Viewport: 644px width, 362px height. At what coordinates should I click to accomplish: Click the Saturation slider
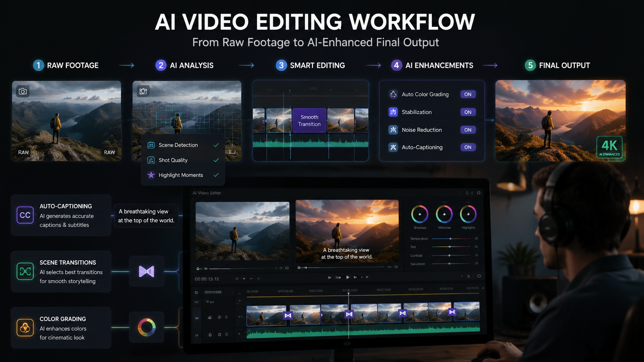click(451, 264)
